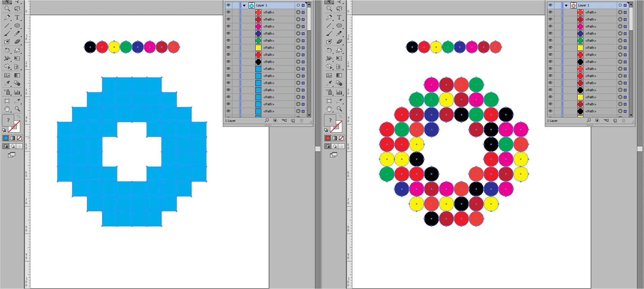Choose the Line Segment tool in left window

point(7,26)
